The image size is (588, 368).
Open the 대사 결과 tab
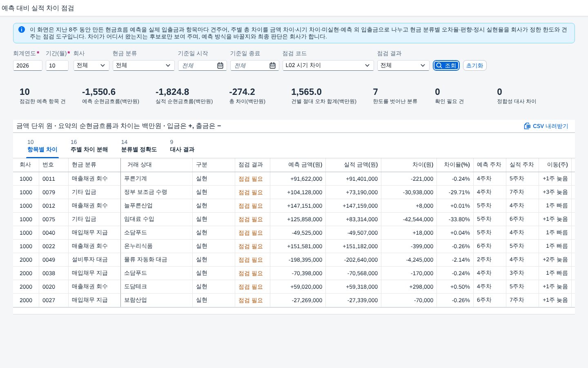182,146
